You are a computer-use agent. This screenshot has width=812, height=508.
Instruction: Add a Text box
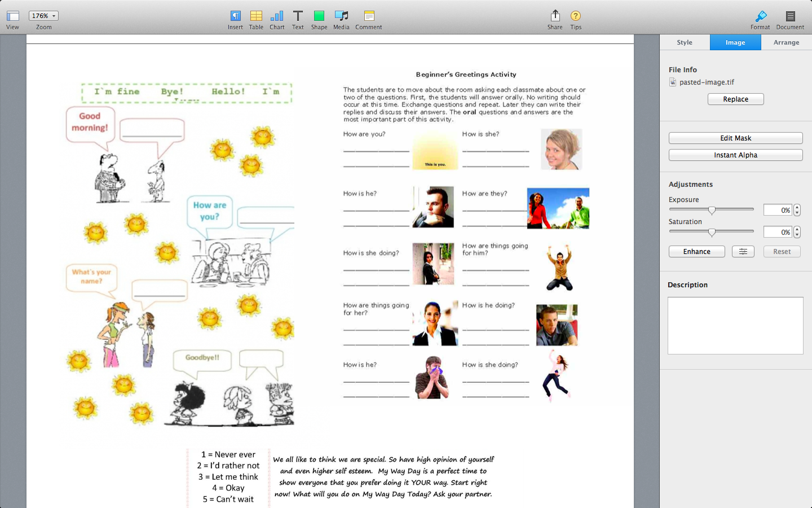click(x=298, y=16)
